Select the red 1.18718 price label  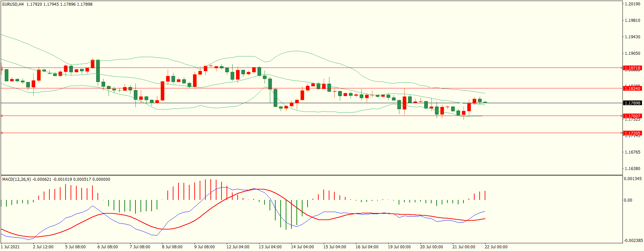pos(632,68)
